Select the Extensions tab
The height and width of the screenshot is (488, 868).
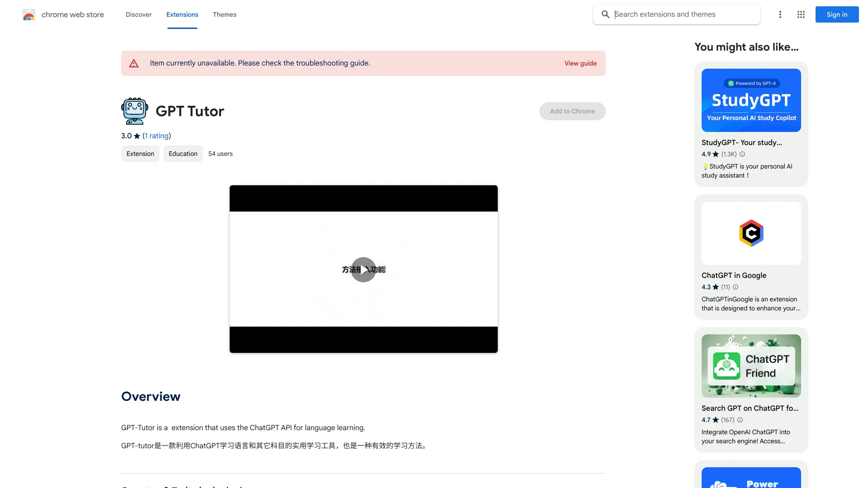click(182, 14)
